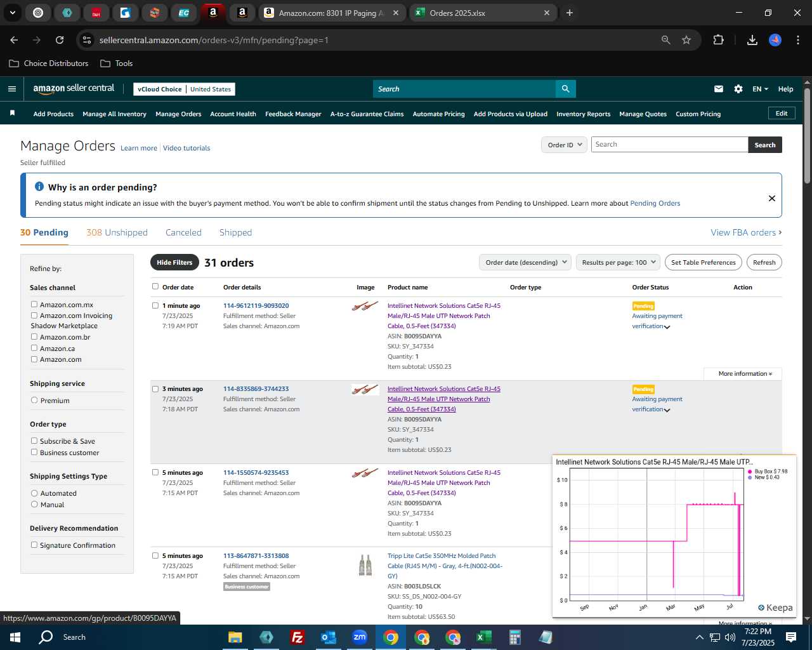Open Manage All Inventory in the nav bar

coord(114,114)
